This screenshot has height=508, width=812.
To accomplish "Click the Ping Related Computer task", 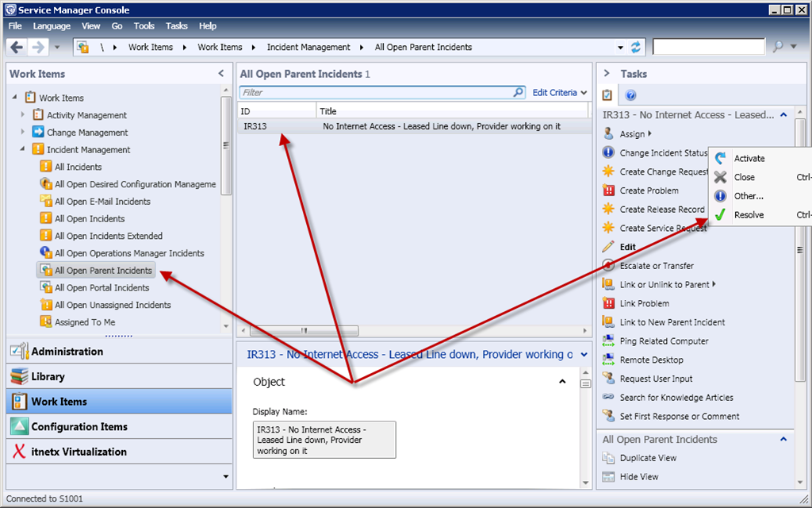I will 664,341.
